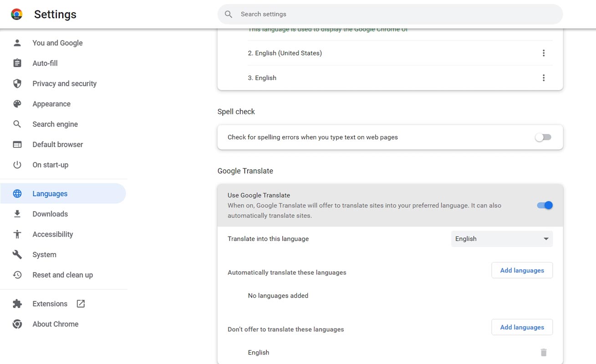Click the Downloads arrow icon
Image resolution: width=596 pixels, height=364 pixels.
17,214
